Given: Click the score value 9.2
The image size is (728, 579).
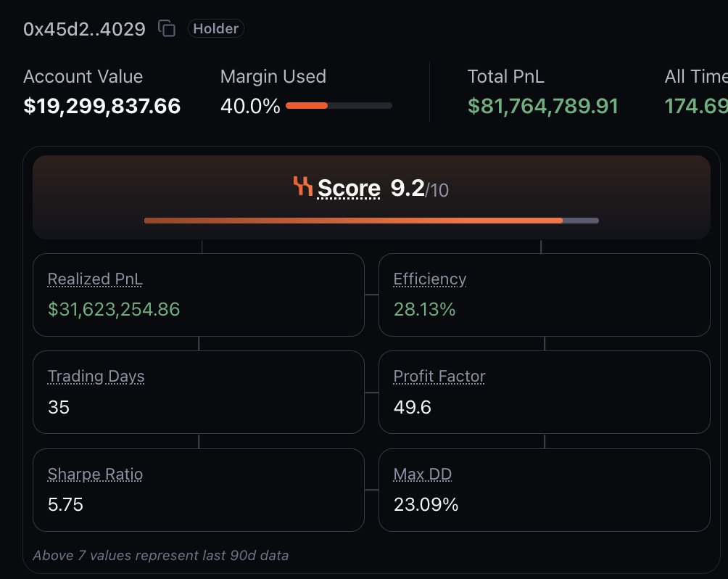Looking at the screenshot, I should pos(408,188).
